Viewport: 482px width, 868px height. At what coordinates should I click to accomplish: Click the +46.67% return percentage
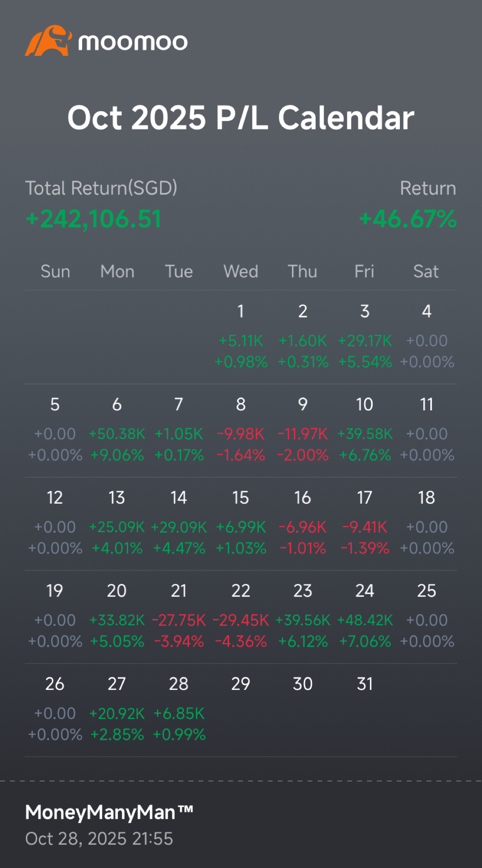[x=407, y=219]
